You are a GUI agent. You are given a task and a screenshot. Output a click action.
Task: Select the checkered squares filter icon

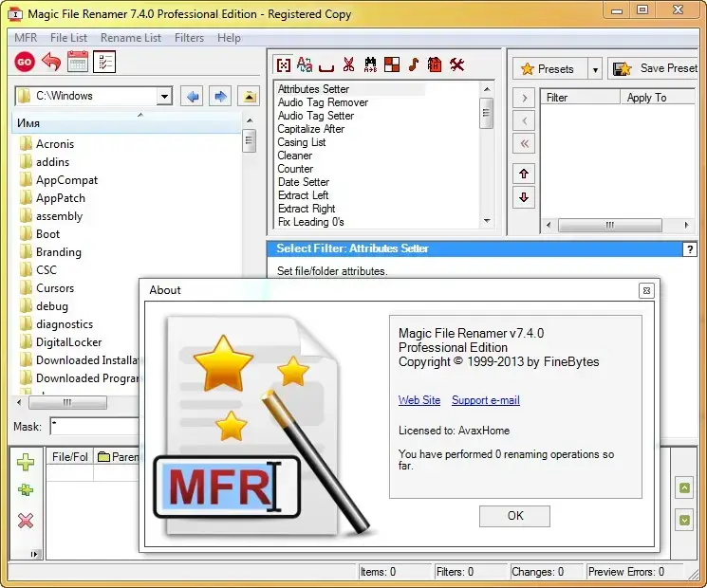tap(392, 64)
